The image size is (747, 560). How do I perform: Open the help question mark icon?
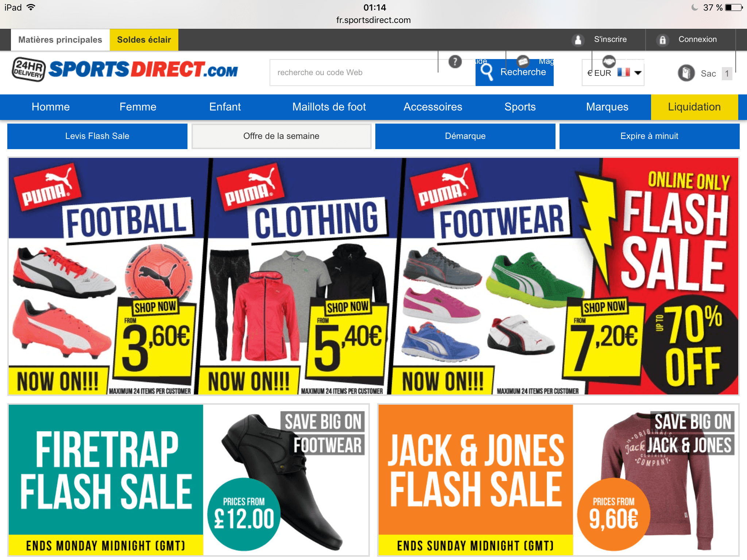[455, 62]
